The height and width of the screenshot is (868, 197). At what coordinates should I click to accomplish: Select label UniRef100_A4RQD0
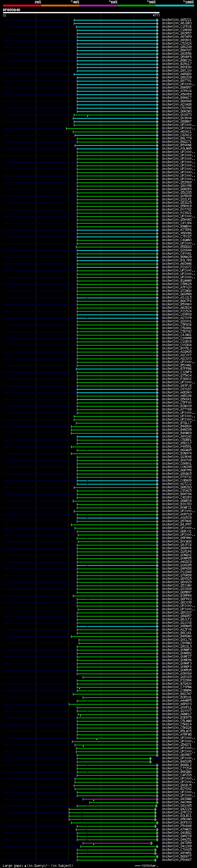pyautogui.click(x=176, y=74)
